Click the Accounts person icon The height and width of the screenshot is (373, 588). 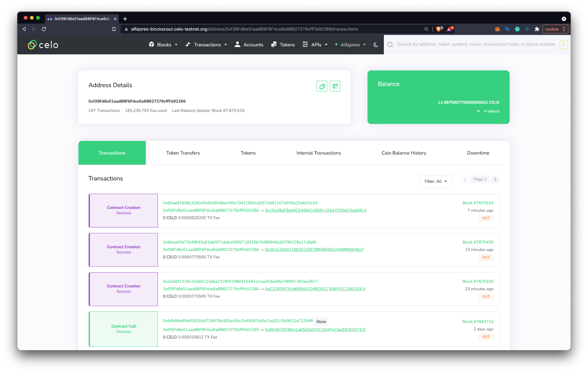[x=237, y=44]
